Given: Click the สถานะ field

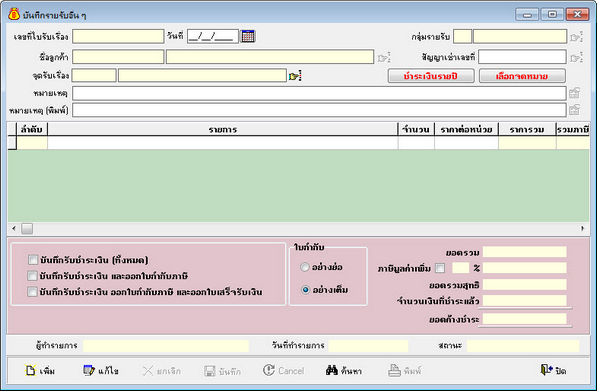Looking at the screenshot, I should (x=523, y=346).
